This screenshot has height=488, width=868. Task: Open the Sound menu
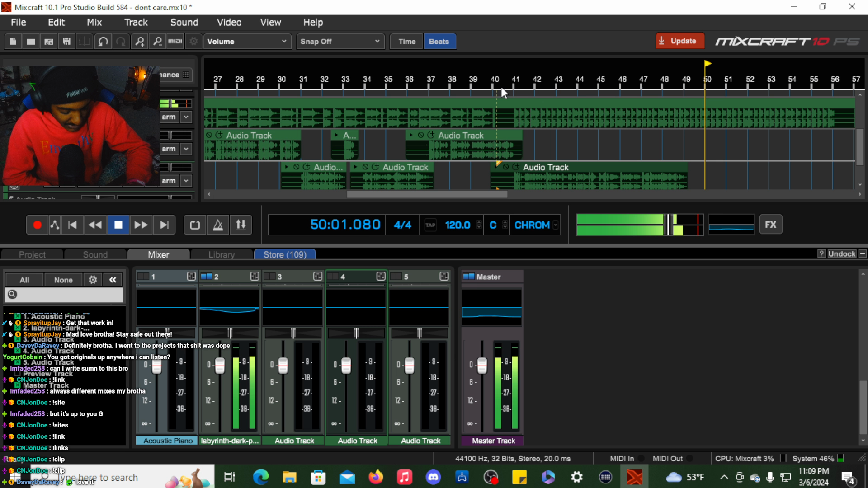184,23
